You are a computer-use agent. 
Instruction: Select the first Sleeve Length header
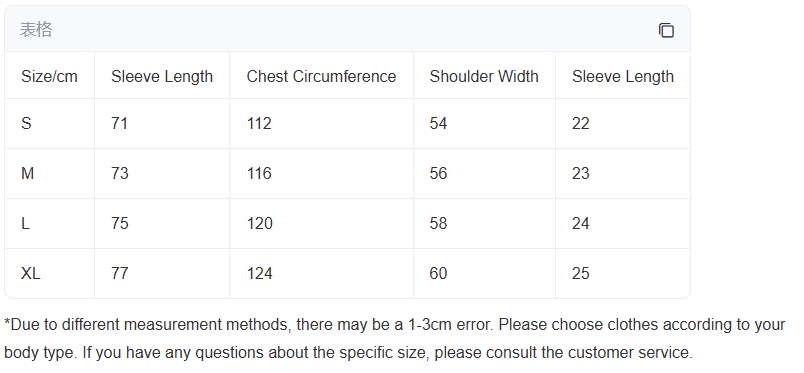(162, 76)
